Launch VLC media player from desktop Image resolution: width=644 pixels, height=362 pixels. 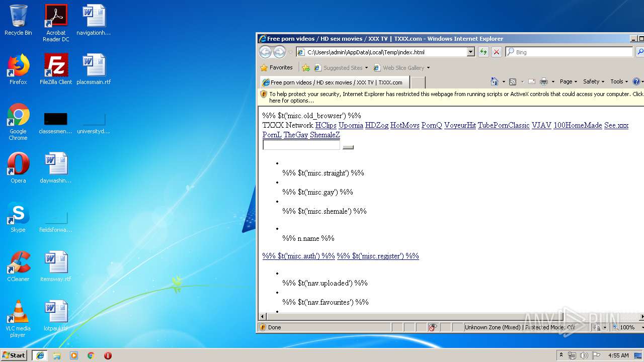click(18, 319)
